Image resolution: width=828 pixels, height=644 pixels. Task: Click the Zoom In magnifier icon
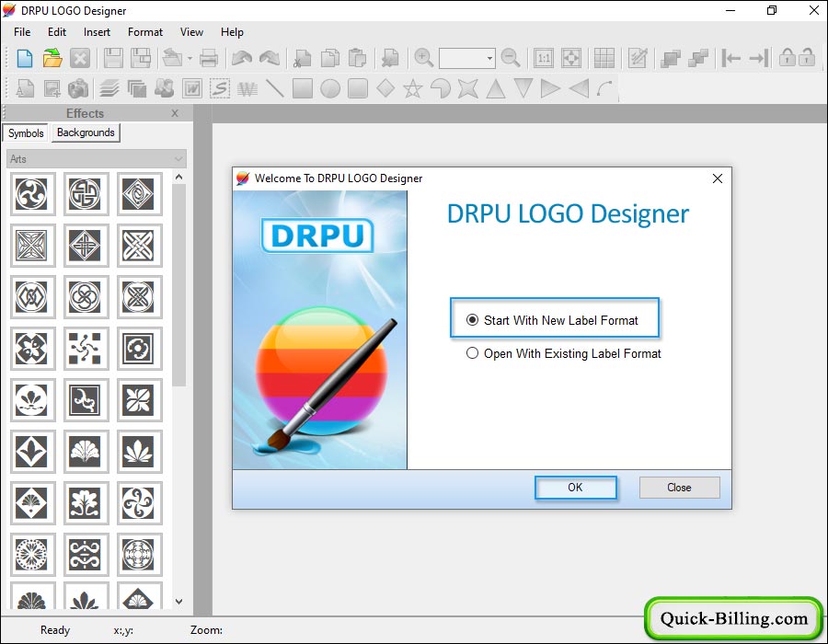pyautogui.click(x=423, y=58)
